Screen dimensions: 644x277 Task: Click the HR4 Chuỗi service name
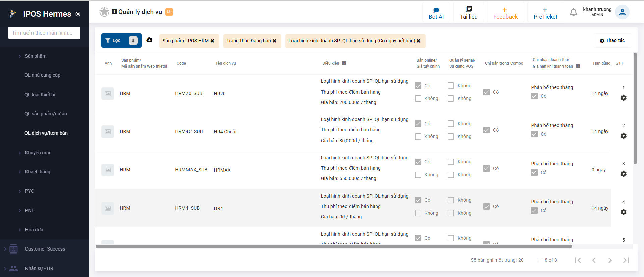225,132
